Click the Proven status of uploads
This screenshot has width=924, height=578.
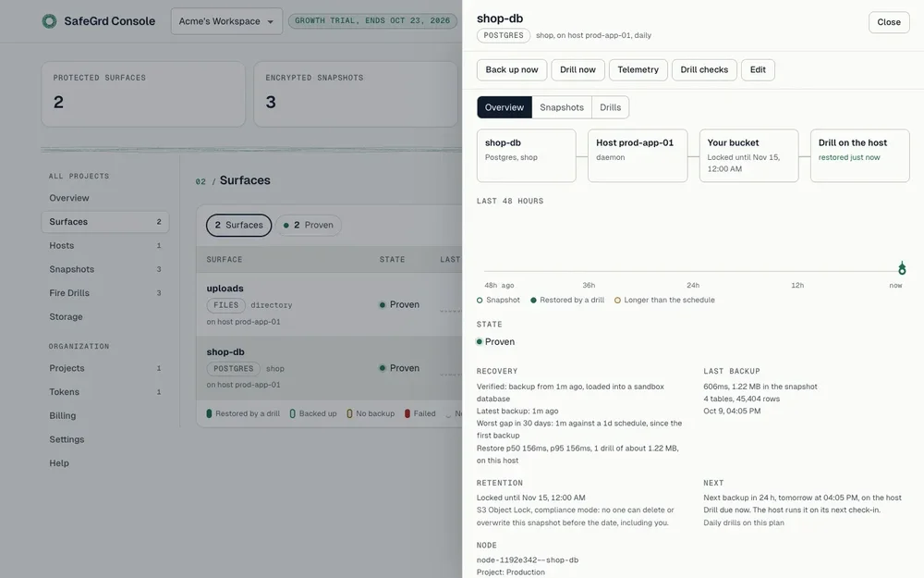point(399,305)
